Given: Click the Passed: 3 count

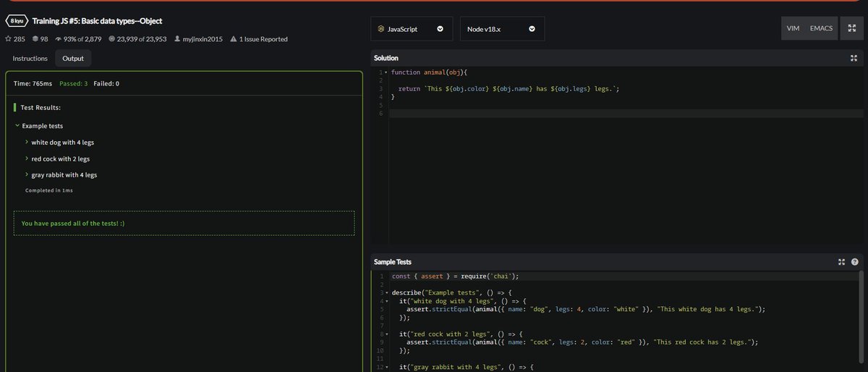Looking at the screenshot, I should [73, 83].
